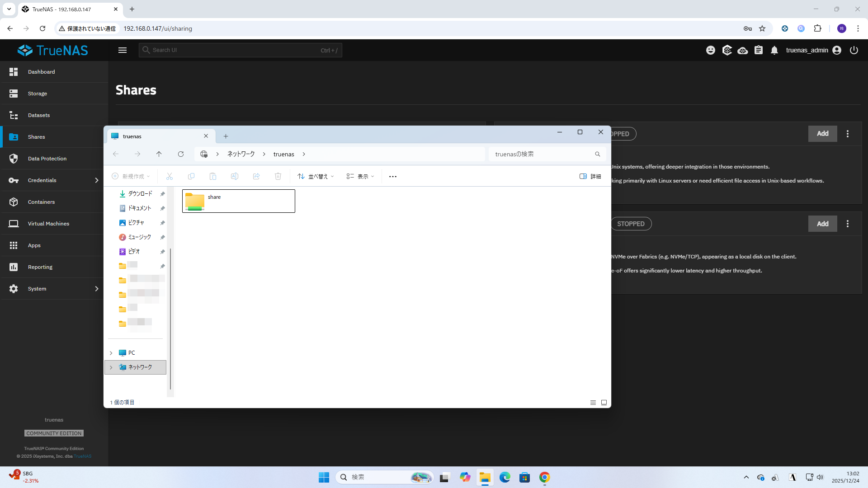Click the TrueNAS alerts bell icon

tap(774, 50)
